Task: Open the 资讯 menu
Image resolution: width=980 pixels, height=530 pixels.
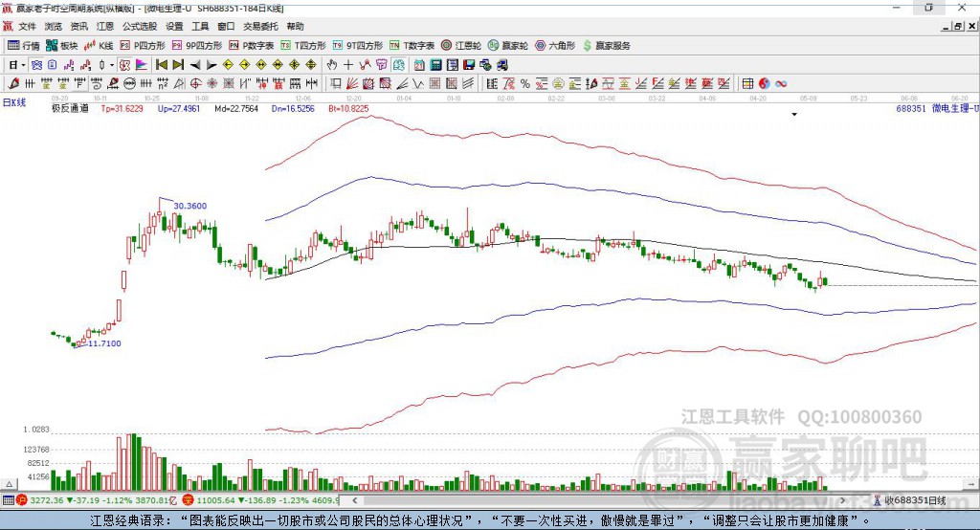Action: pos(78,26)
